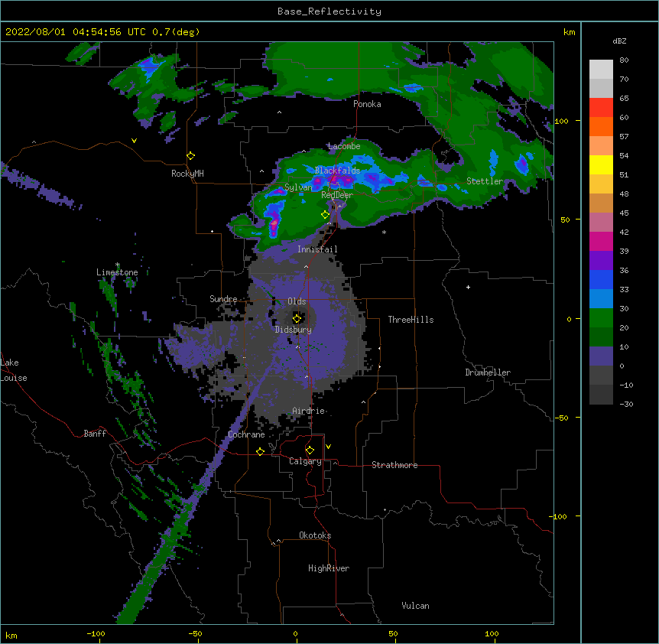
Task: Click the radar site diamond between Olds and Didsbury
Action: (297, 318)
